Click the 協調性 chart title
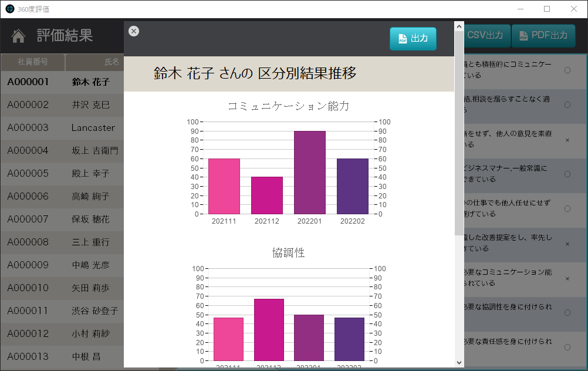The image size is (588, 371). click(288, 253)
